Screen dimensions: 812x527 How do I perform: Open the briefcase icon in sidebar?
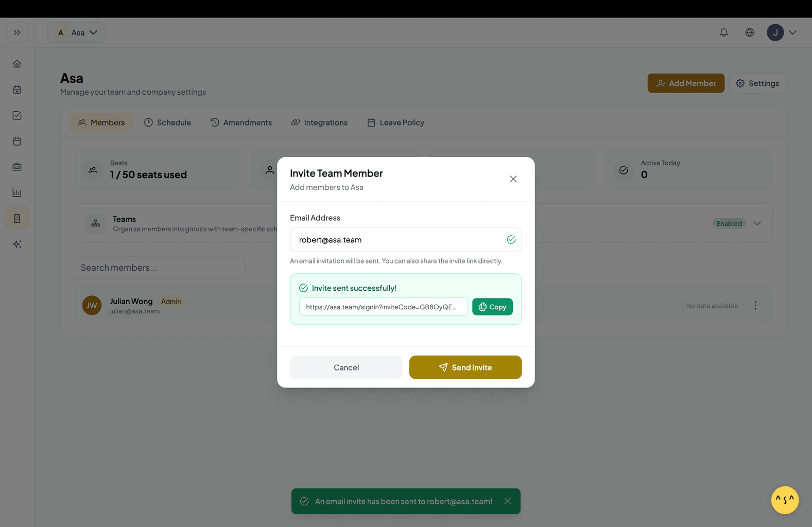click(x=17, y=167)
